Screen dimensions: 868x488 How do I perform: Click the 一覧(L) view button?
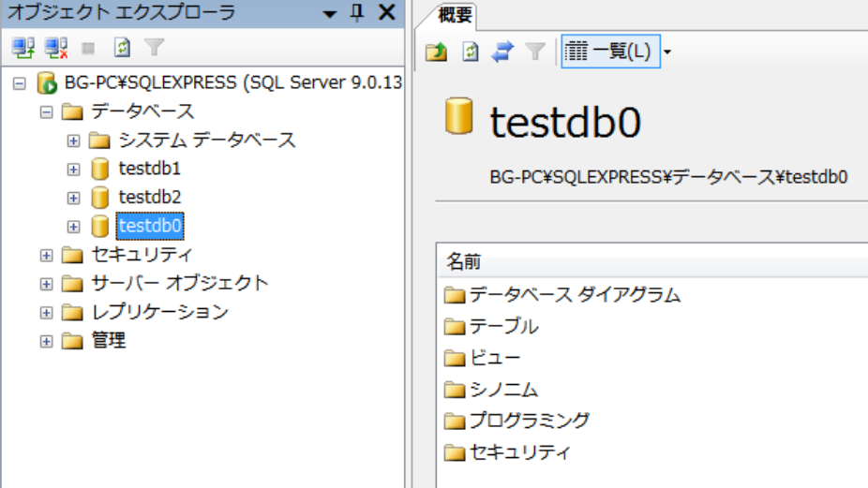coord(610,52)
